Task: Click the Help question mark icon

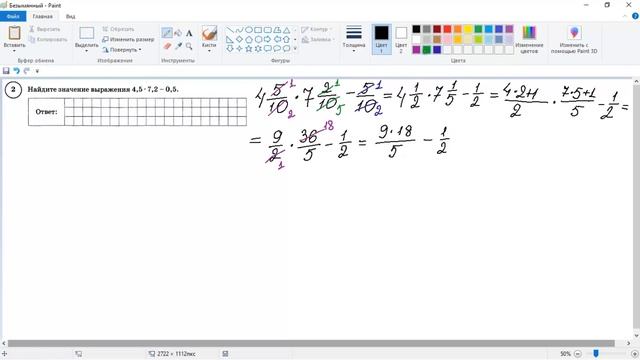Action: (x=635, y=16)
